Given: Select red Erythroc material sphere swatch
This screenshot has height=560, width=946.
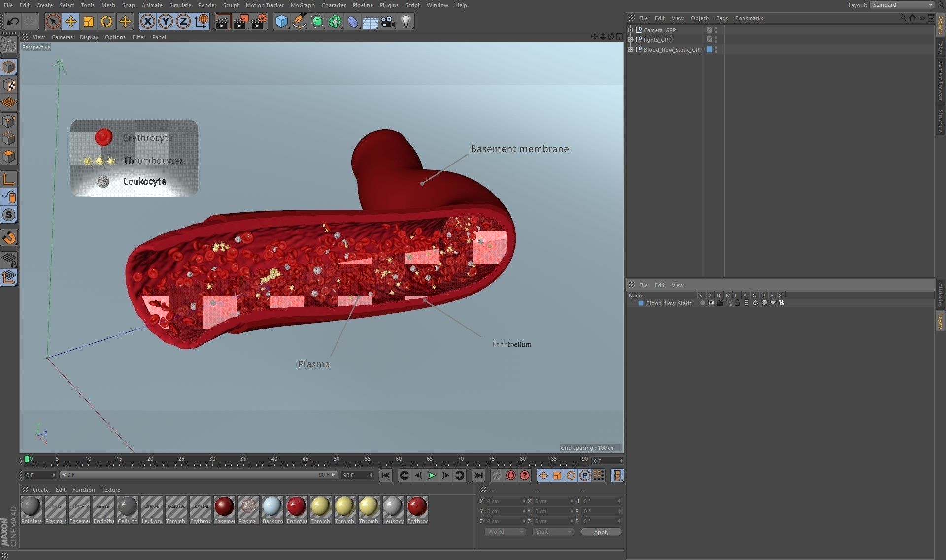Looking at the screenshot, I should point(417,506).
